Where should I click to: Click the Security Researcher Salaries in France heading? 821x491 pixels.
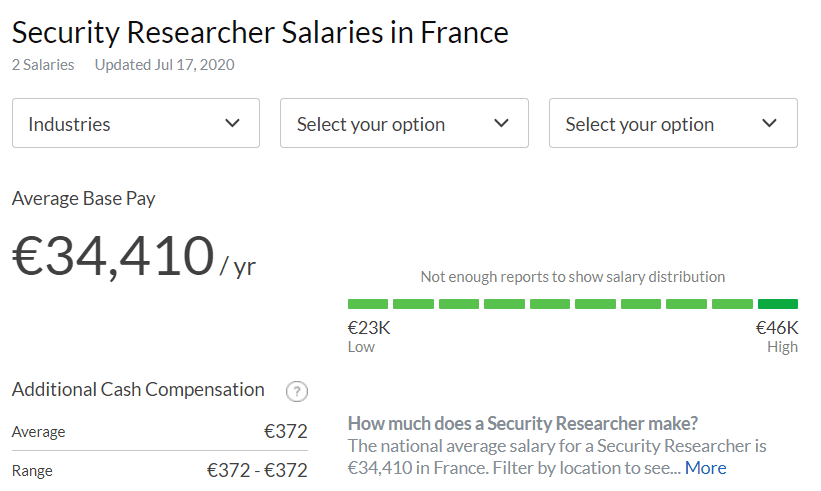[260, 32]
